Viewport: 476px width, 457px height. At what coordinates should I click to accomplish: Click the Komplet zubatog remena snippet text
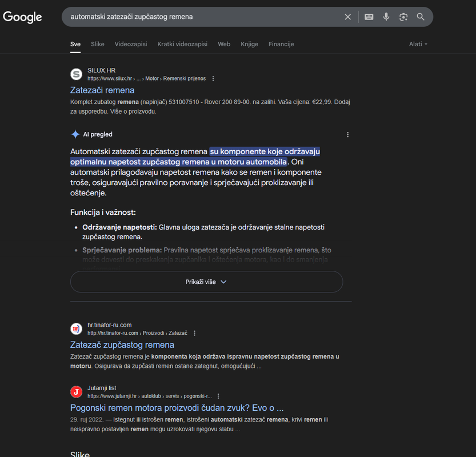tap(210, 107)
